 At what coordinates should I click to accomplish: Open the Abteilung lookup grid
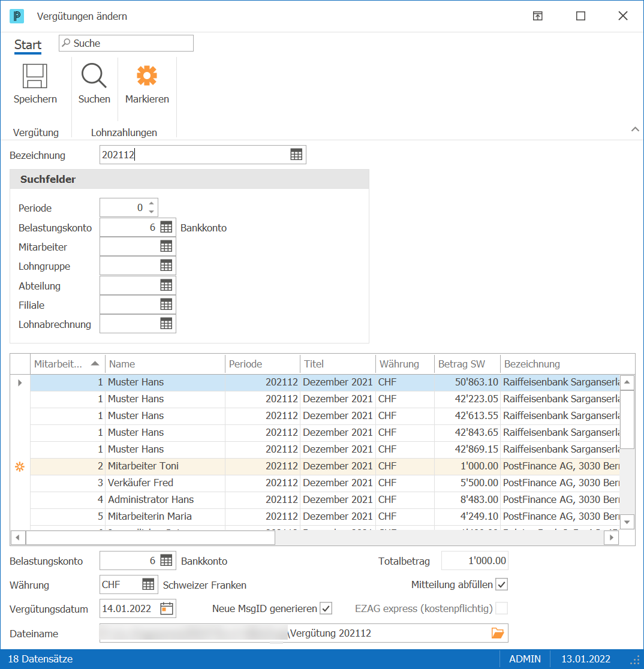click(166, 285)
